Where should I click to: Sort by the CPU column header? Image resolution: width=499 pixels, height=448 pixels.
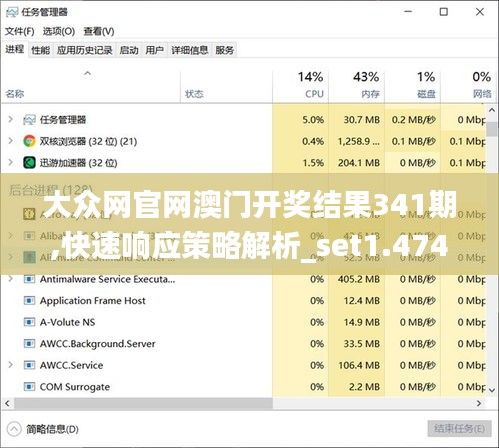(314, 94)
